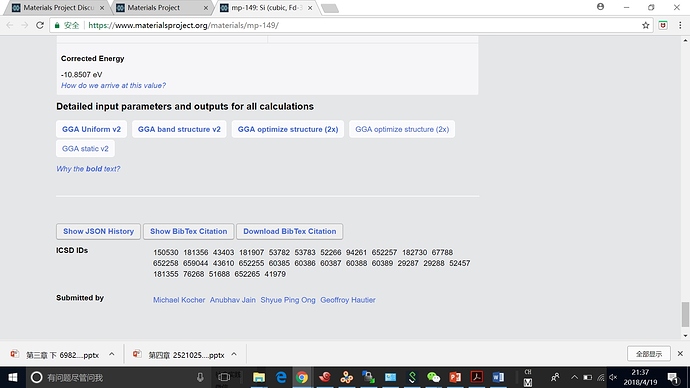Open PowerPoint from the taskbar
The width and height of the screenshot is (690, 388).
[455, 377]
